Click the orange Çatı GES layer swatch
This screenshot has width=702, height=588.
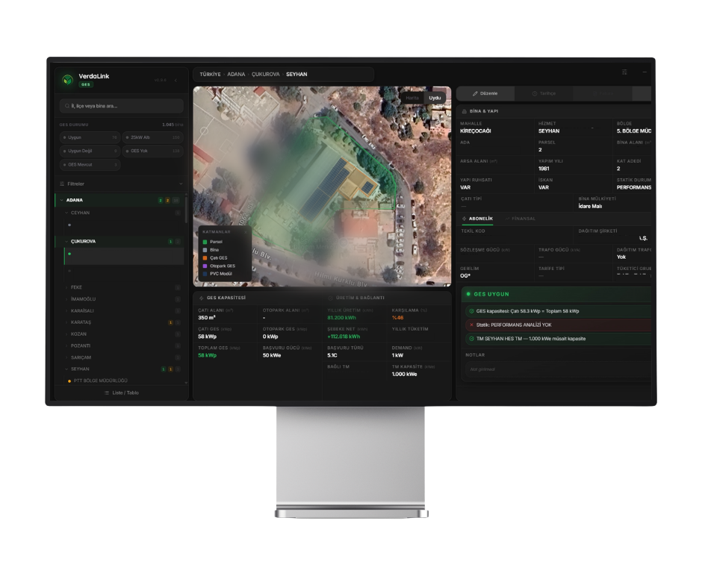tap(205, 258)
